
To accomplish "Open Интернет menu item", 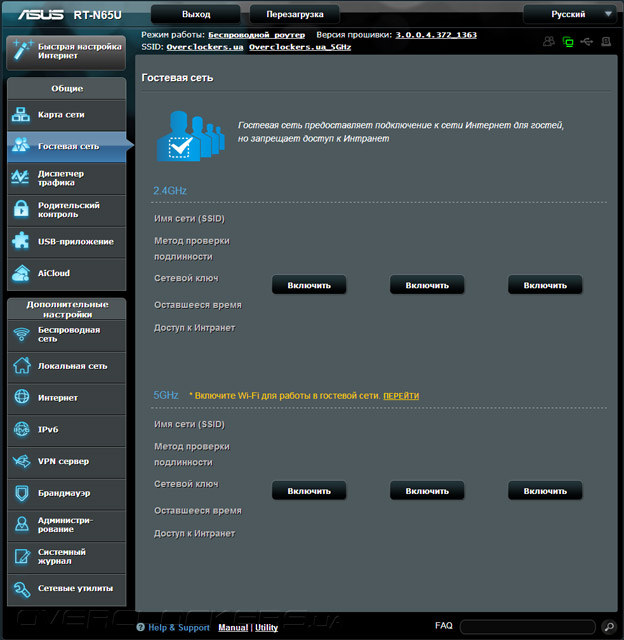I will click(67, 398).
